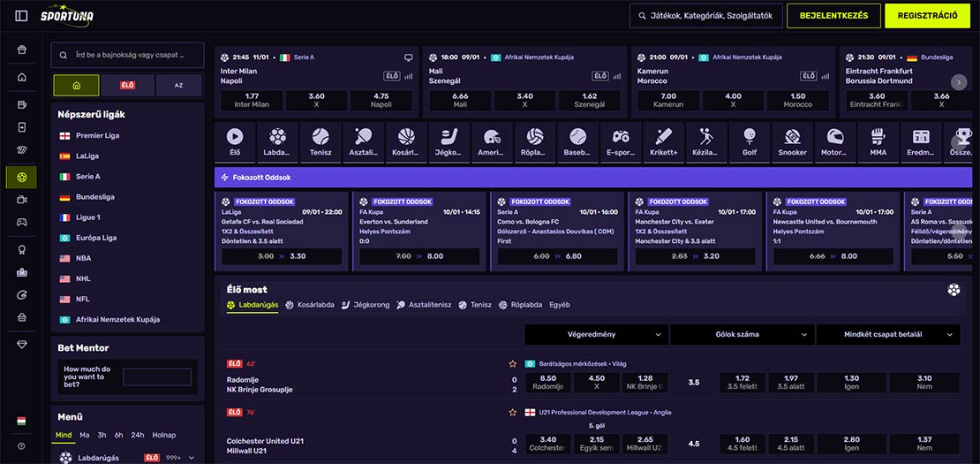Screen dimensions: 980x464
Task: Select the Kosárlabda basketball tile
Action: (406, 142)
